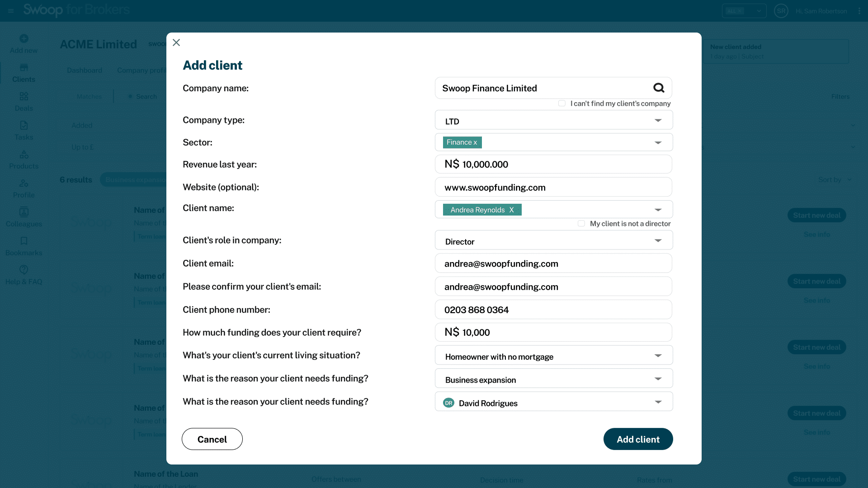Expand the David Rodrigues assignee dropdown
This screenshot has width=868, height=488.
click(658, 402)
